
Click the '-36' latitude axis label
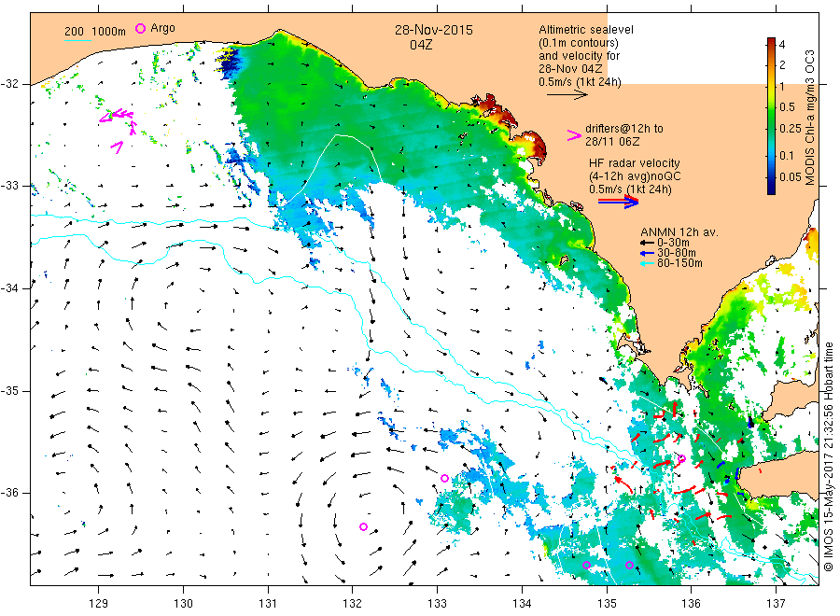(x=8, y=493)
